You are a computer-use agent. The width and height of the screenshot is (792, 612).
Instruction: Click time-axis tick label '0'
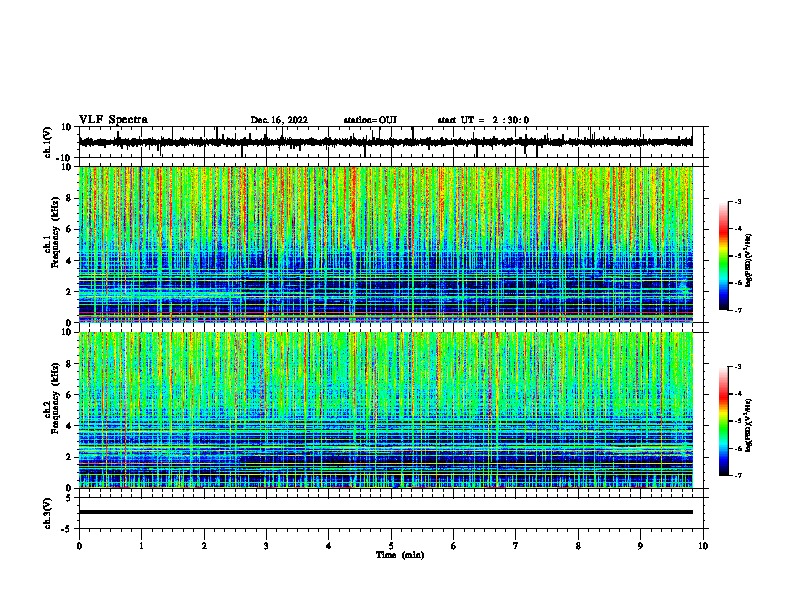tap(79, 546)
